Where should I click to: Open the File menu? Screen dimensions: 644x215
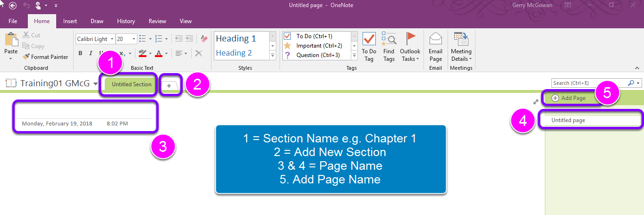(x=13, y=21)
